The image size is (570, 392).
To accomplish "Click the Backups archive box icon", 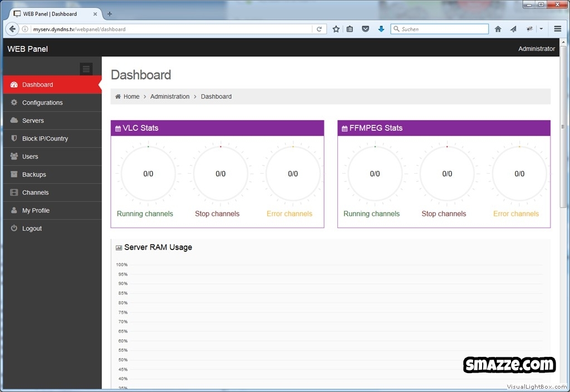I will coord(14,174).
